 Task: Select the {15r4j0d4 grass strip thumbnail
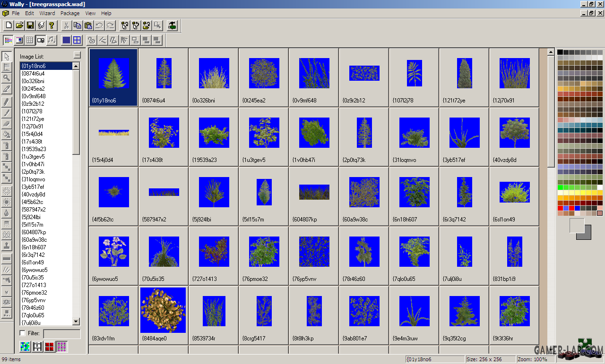pyautogui.click(x=113, y=136)
